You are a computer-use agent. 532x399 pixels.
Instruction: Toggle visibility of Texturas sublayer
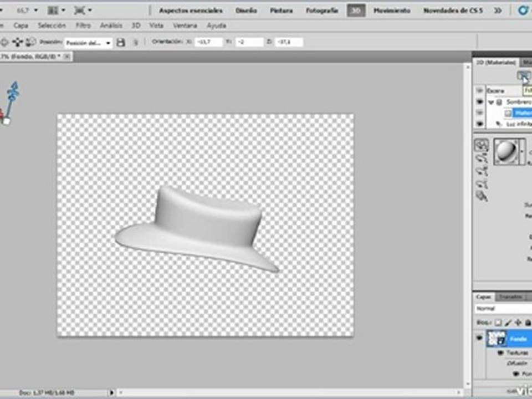tap(500, 353)
